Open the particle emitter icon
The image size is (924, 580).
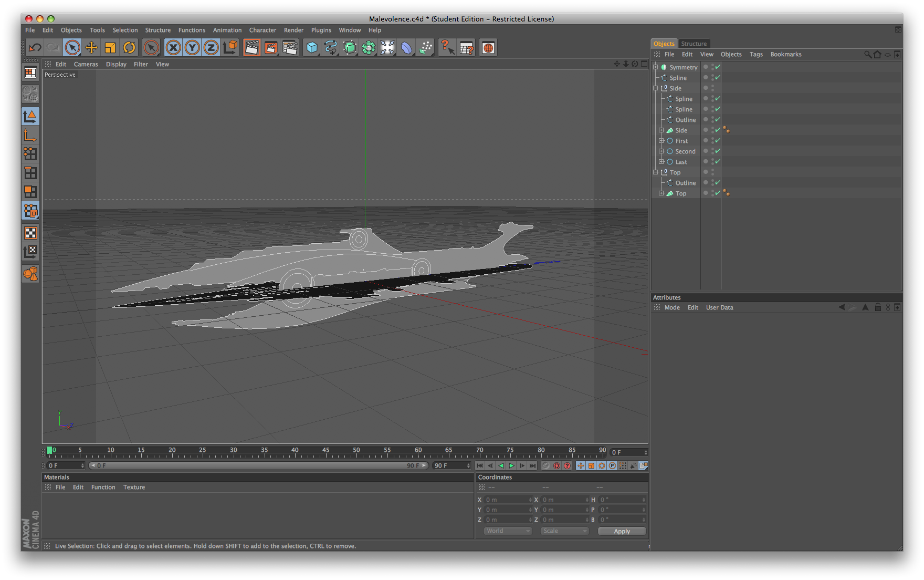point(426,48)
